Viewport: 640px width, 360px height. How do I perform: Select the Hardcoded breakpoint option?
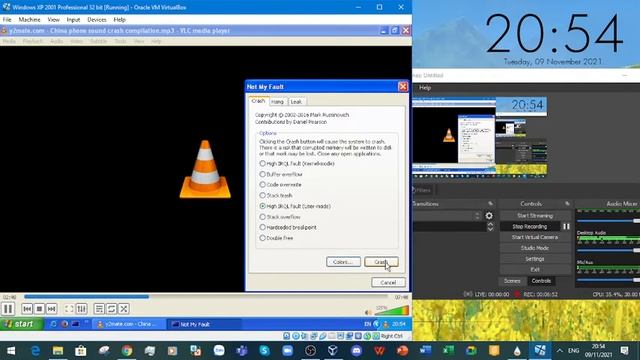(288, 227)
